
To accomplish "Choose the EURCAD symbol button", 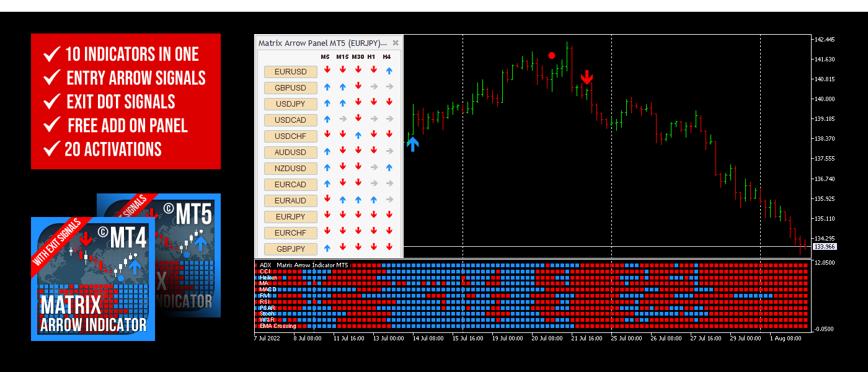I will 291,184.
